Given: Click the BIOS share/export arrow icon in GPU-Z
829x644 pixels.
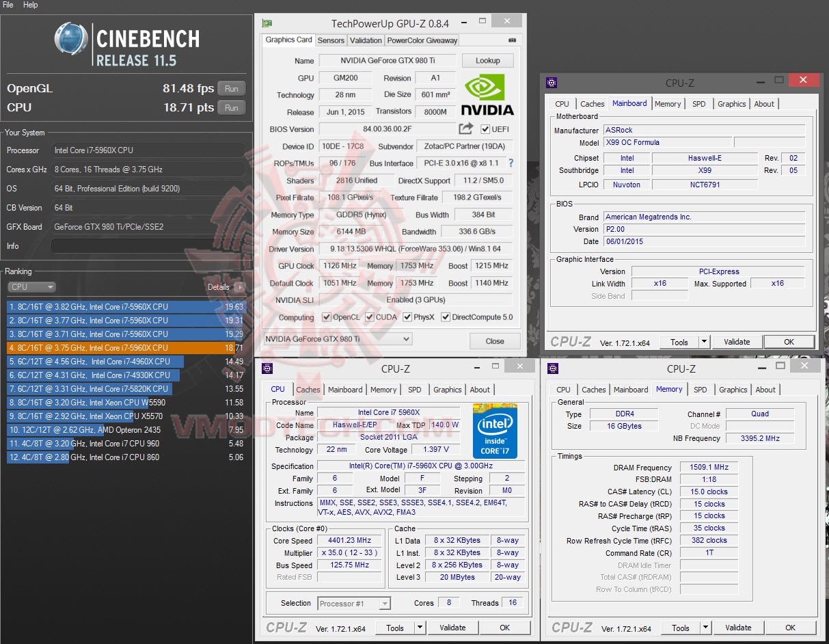Looking at the screenshot, I should coord(465,129).
